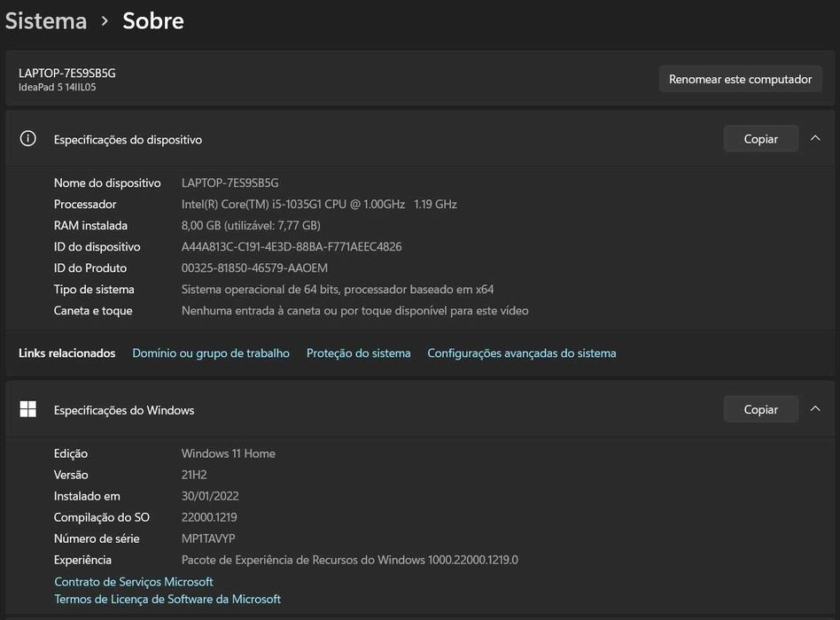Image resolution: width=840 pixels, height=620 pixels.
Task: Go back to Sistema breadcrumb
Action: pyautogui.click(x=46, y=21)
